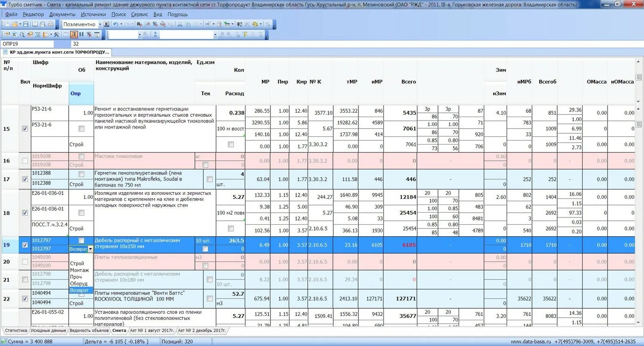
Task: Open print preview magnifier icon
Action: coord(43,24)
